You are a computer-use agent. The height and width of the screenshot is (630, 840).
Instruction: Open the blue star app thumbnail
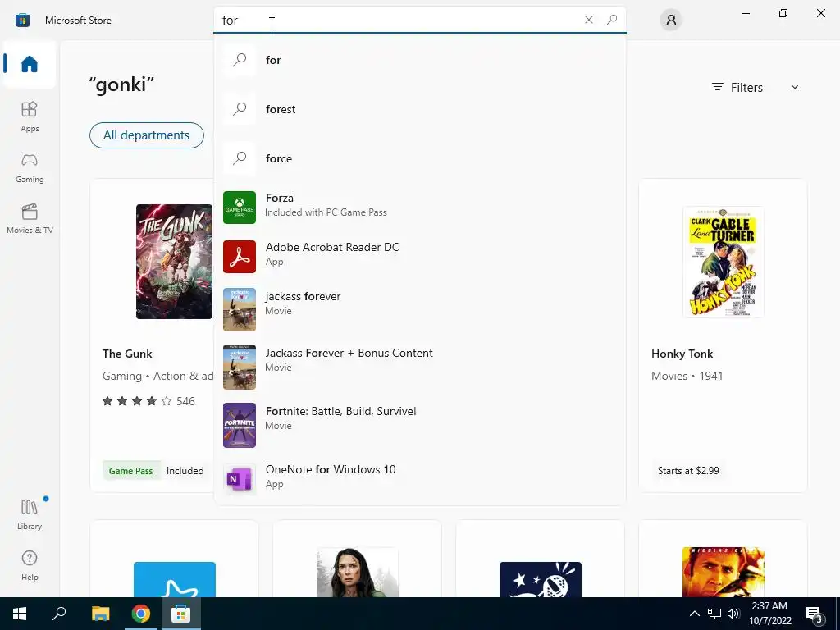175,579
